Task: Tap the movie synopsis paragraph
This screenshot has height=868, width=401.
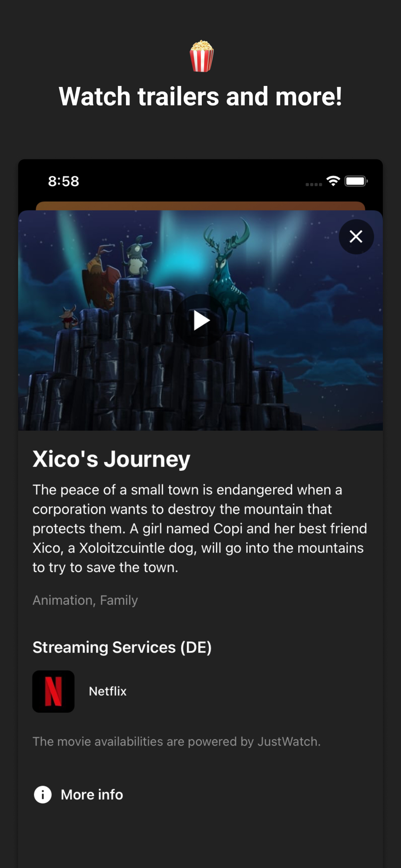Action: (200, 529)
